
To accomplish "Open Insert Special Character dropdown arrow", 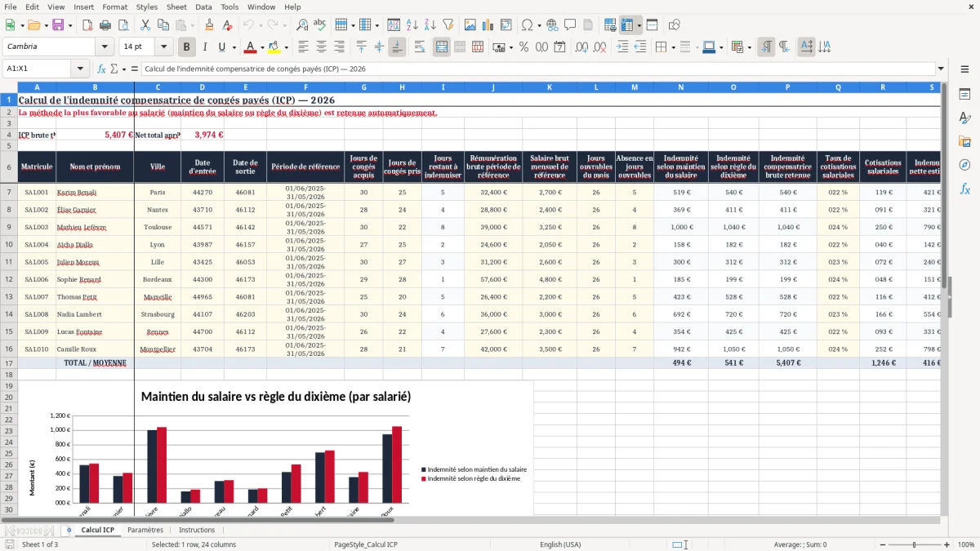I will [538, 25].
